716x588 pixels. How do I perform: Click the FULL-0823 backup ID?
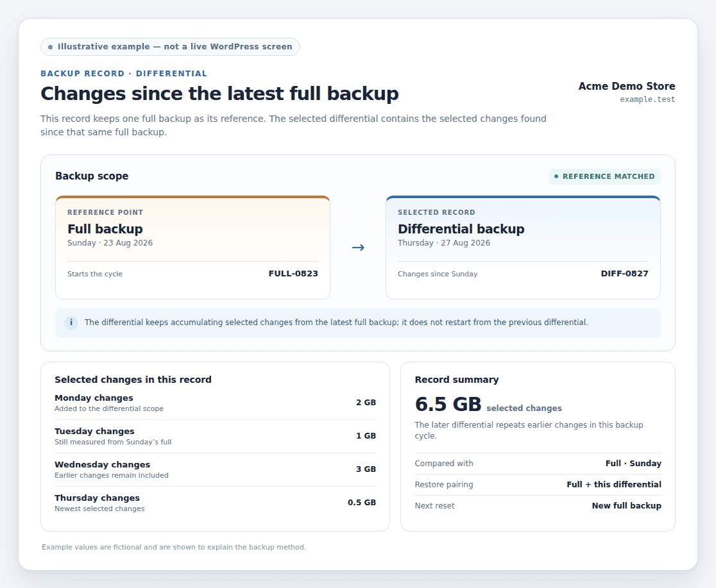click(x=293, y=273)
